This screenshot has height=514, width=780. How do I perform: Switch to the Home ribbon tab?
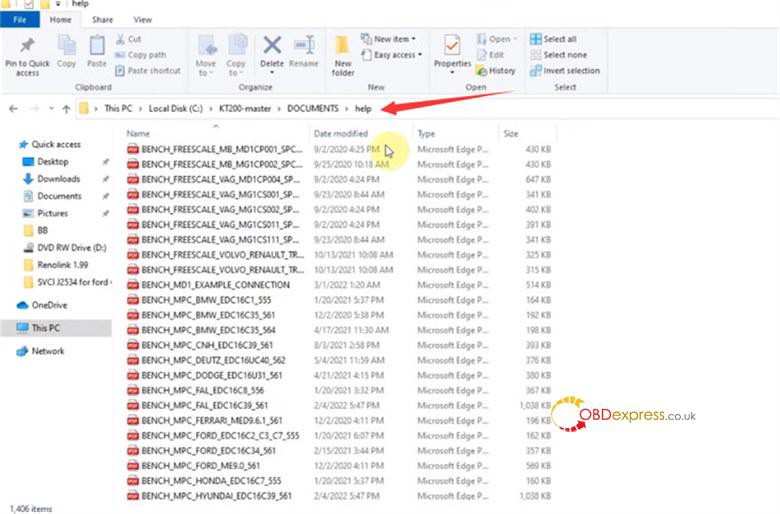60,19
